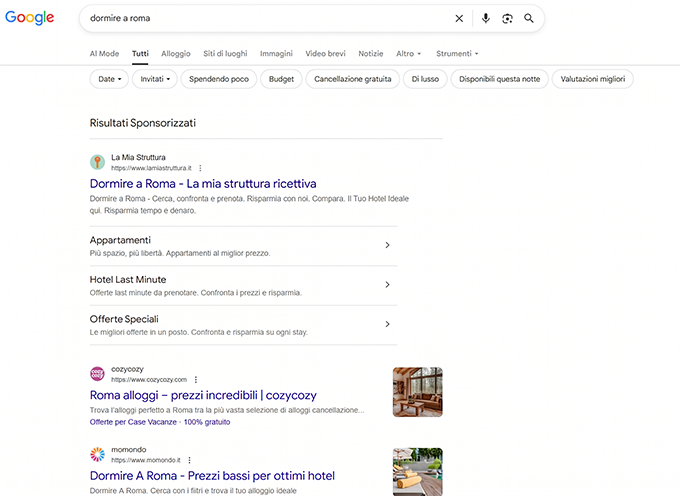Viewport: 680px width, 496px height.
Task: Open 'Dormire a Roma - La mia struttura ricettiva'
Action: click(x=203, y=184)
